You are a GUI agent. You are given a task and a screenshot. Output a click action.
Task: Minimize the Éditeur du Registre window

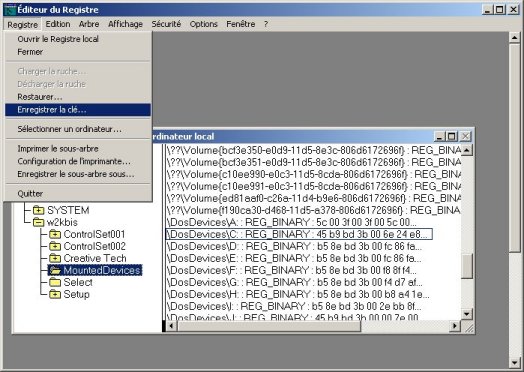pos(488,10)
